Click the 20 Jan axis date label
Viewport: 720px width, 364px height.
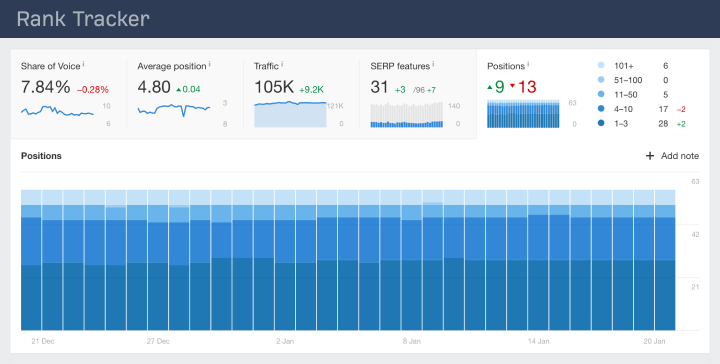pyautogui.click(x=654, y=341)
